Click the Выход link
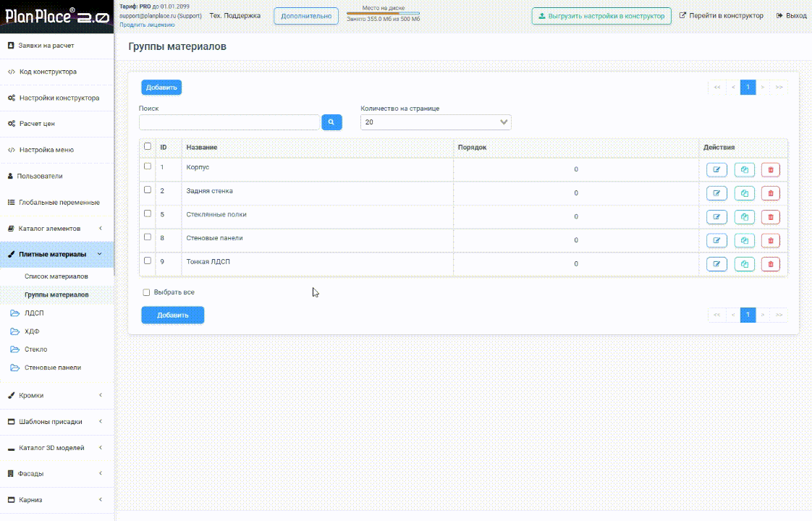 (791, 15)
